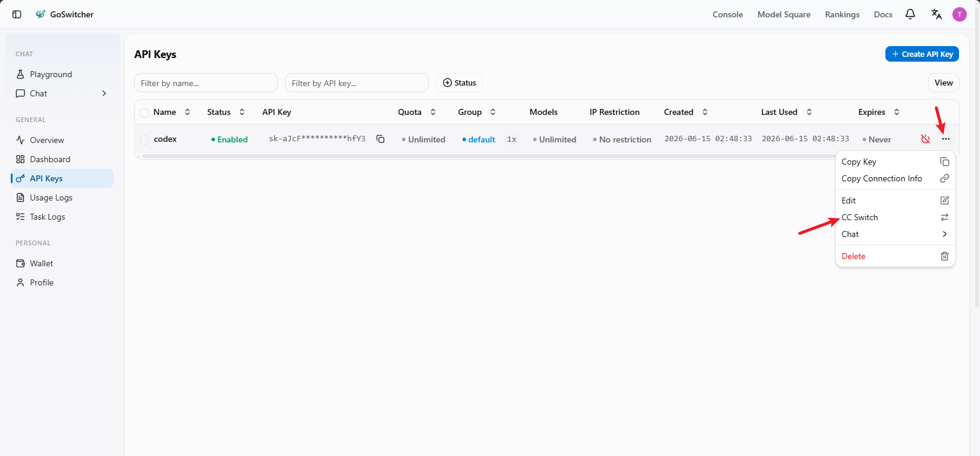
Task: Click the Enabled status badge
Action: (229, 139)
